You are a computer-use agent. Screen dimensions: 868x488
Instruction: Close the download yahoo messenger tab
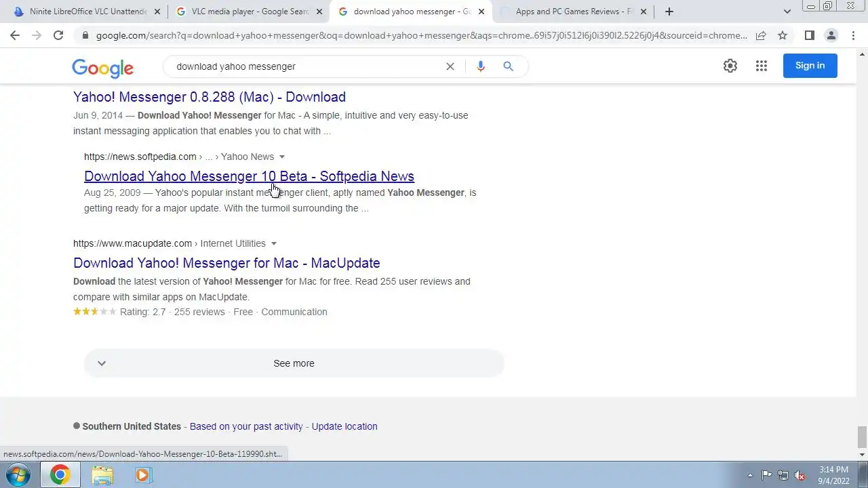tap(481, 12)
